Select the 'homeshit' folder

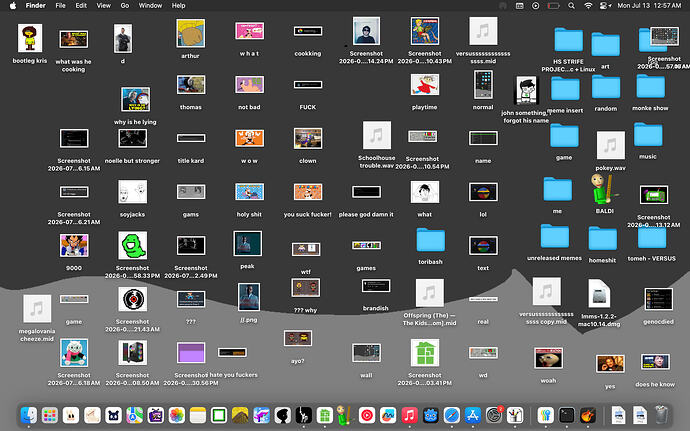(602, 238)
